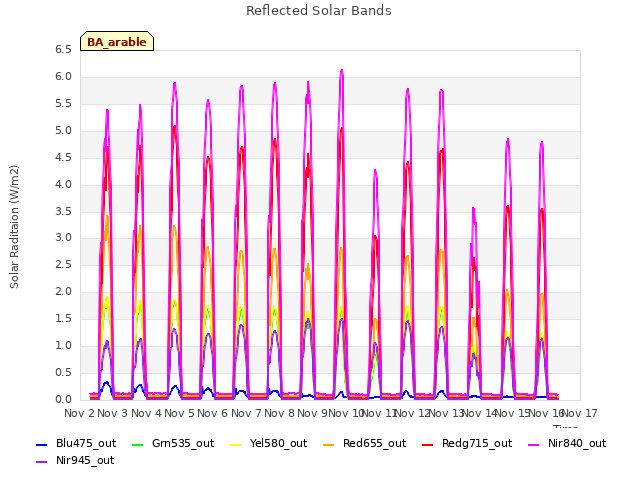Click the purple Nir945_out legend swatch

(x=42, y=462)
